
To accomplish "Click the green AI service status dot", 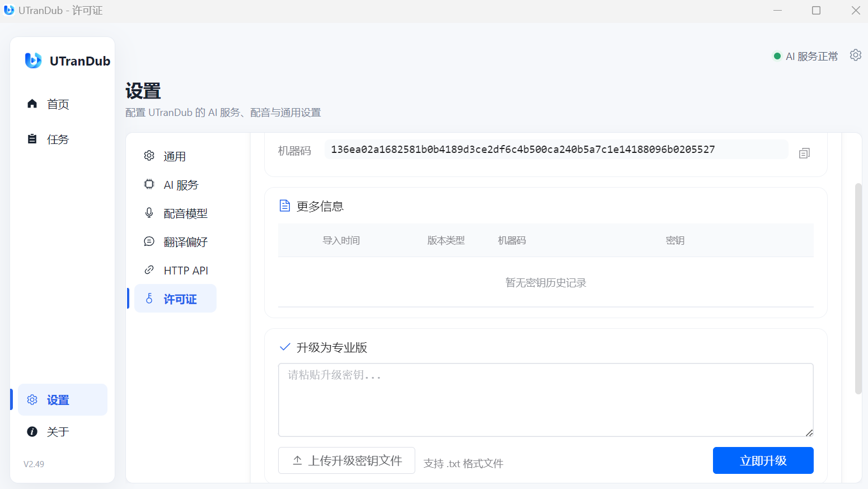I will point(777,56).
